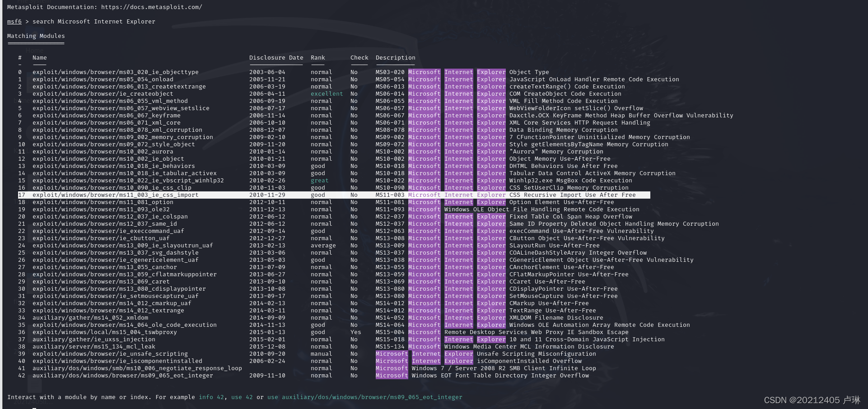Viewport: 868px width, 409px height.
Task: Click module ms15_004_tswbproxy path
Action: [x=105, y=332]
